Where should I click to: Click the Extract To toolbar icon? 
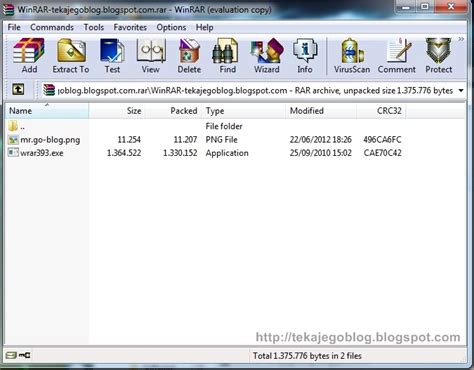(x=71, y=51)
